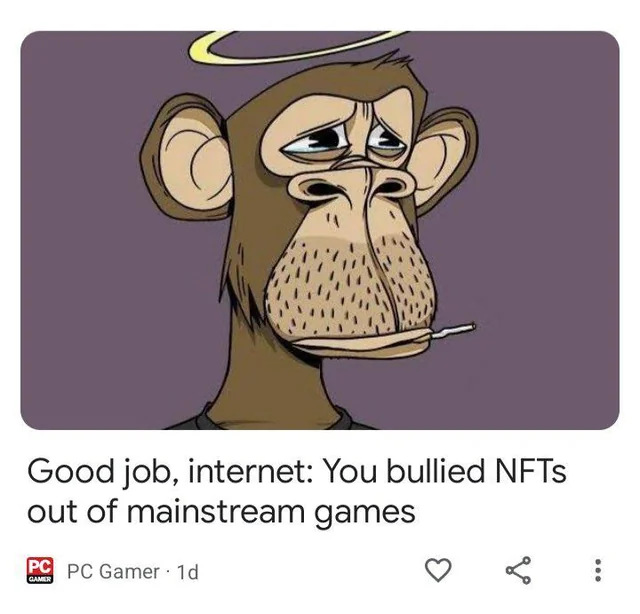Click the ape's sad left eye
The height and width of the screenshot is (614, 640).
coord(313,143)
